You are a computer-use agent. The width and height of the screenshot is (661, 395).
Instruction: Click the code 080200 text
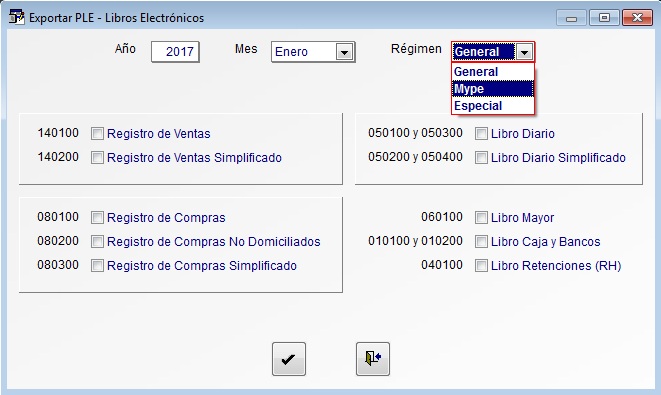(x=58, y=241)
